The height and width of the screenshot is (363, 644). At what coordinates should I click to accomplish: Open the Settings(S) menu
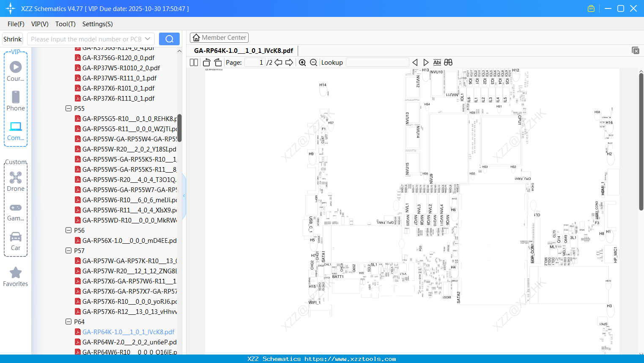click(98, 24)
